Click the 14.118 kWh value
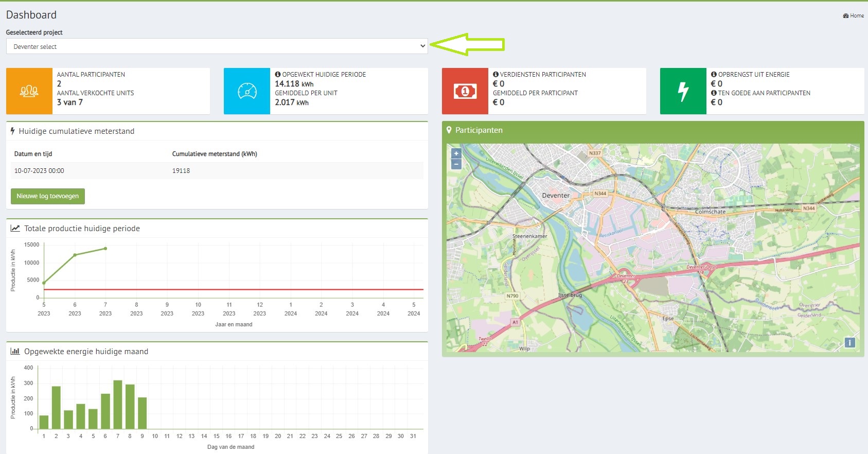Image resolution: width=868 pixels, height=454 pixels. pos(294,84)
